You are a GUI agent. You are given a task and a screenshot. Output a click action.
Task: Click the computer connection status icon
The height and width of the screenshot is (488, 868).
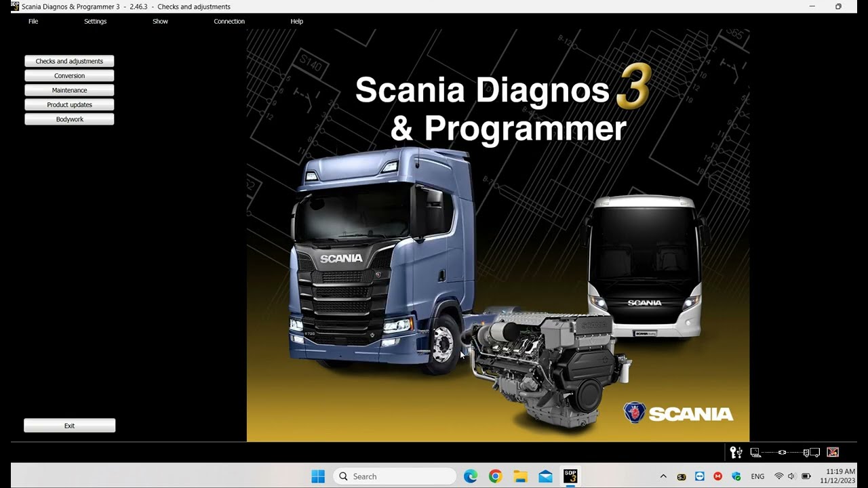click(755, 452)
